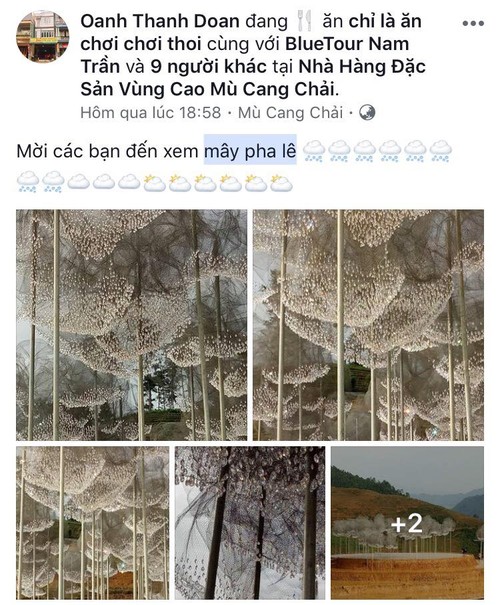This screenshot has height=605, width=500.
Task: Tap the highlighted text "mây pha lê"
Action: pyautogui.click(x=250, y=150)
